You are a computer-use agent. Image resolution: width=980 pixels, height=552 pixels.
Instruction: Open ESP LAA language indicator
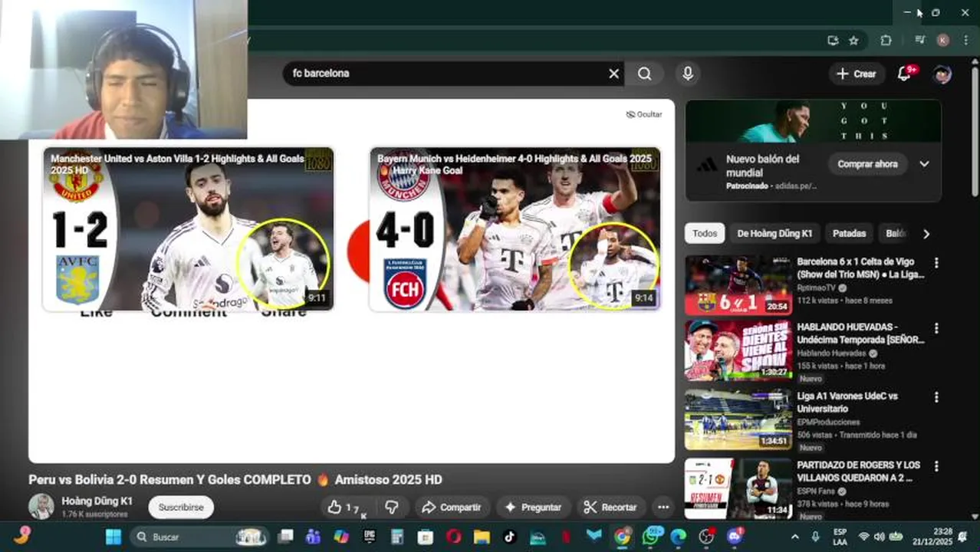click(840, 537)
